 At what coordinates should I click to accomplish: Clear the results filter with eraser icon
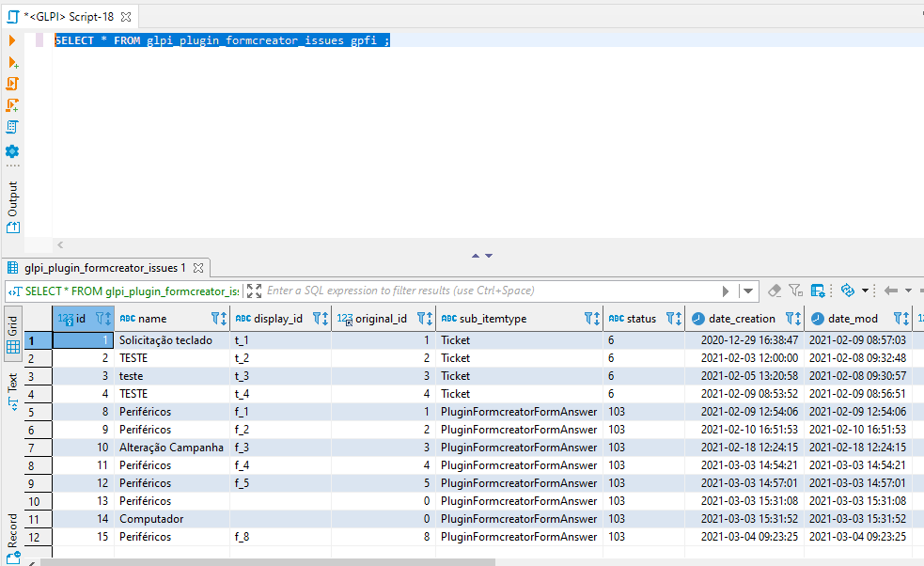[x=774, y=291]
